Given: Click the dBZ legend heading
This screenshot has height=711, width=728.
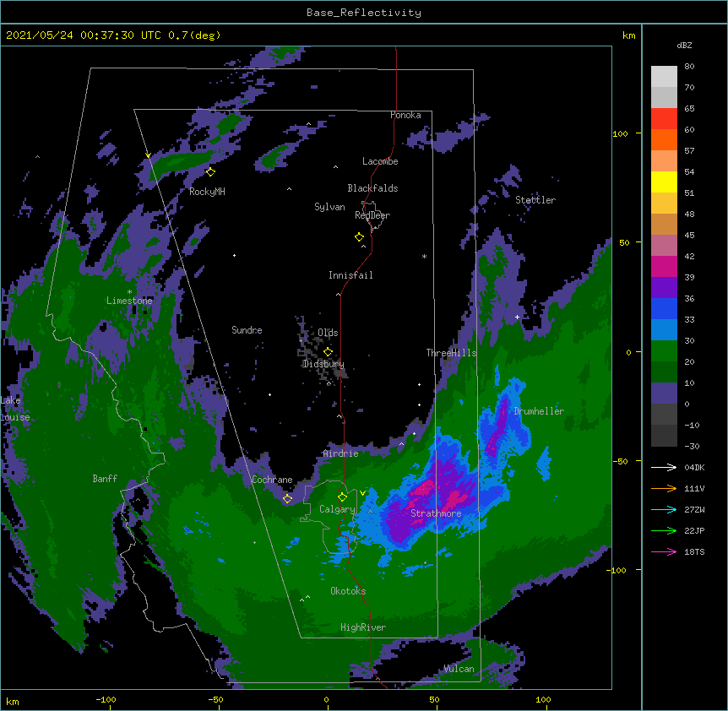Looking at the screenshot, I should tap(684, 45).
